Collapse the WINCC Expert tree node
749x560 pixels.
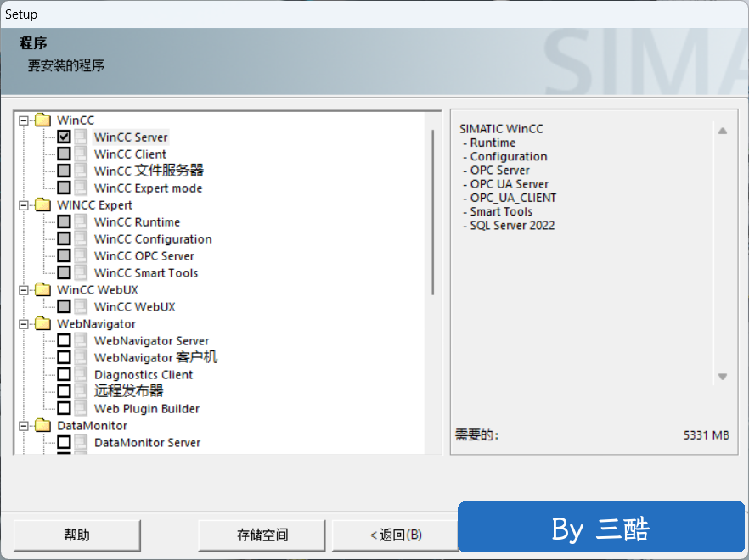[24, 205]
